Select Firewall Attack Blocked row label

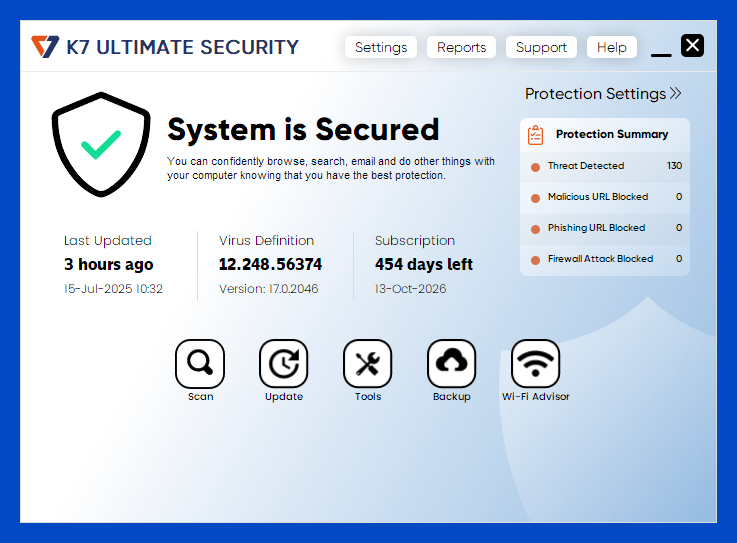pos(600,259)
